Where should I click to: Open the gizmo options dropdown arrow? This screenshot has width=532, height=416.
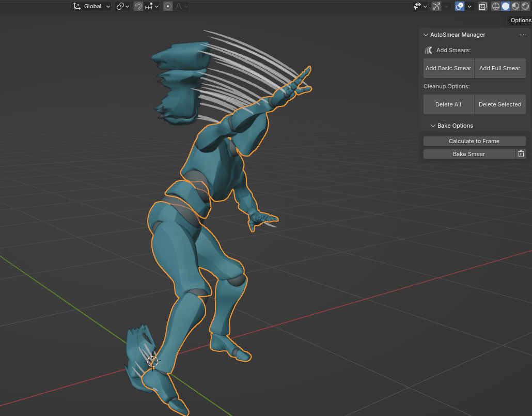coord(446,6)
